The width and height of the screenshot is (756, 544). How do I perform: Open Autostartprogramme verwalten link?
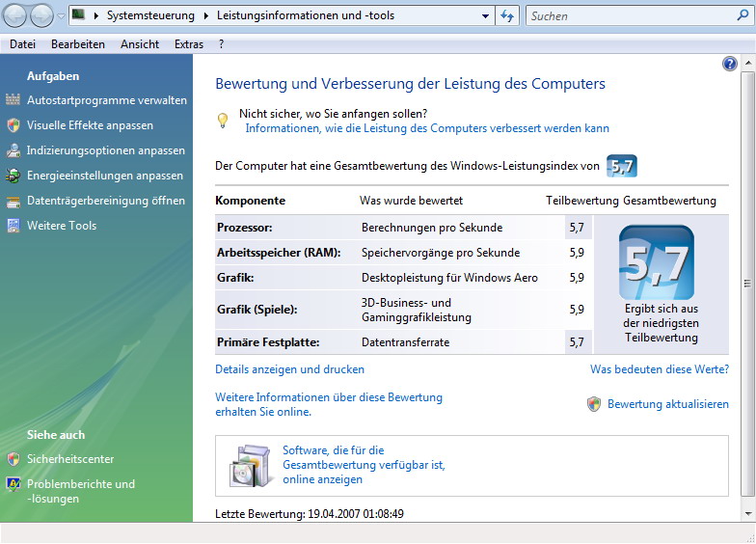click(x=107, y=100)
